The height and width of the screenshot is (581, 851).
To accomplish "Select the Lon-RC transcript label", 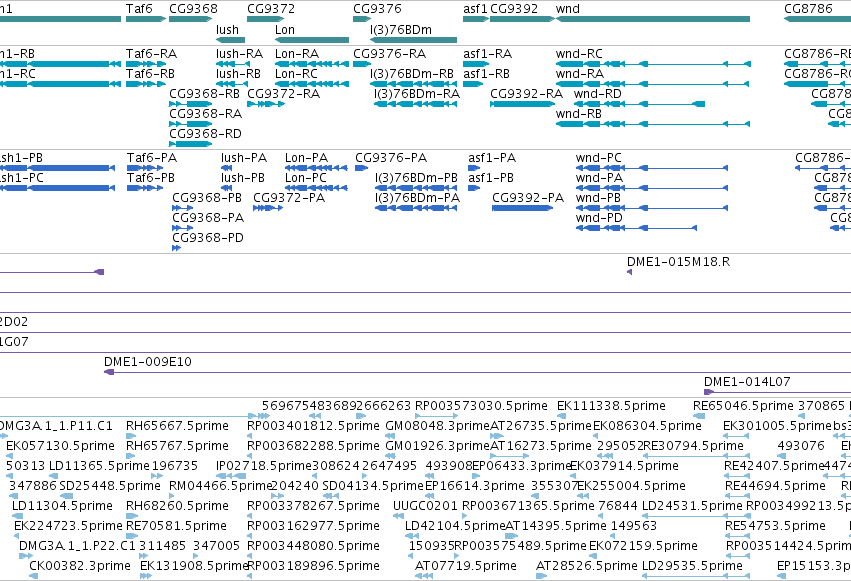I will pyautogui.click(x=296, y=74).
